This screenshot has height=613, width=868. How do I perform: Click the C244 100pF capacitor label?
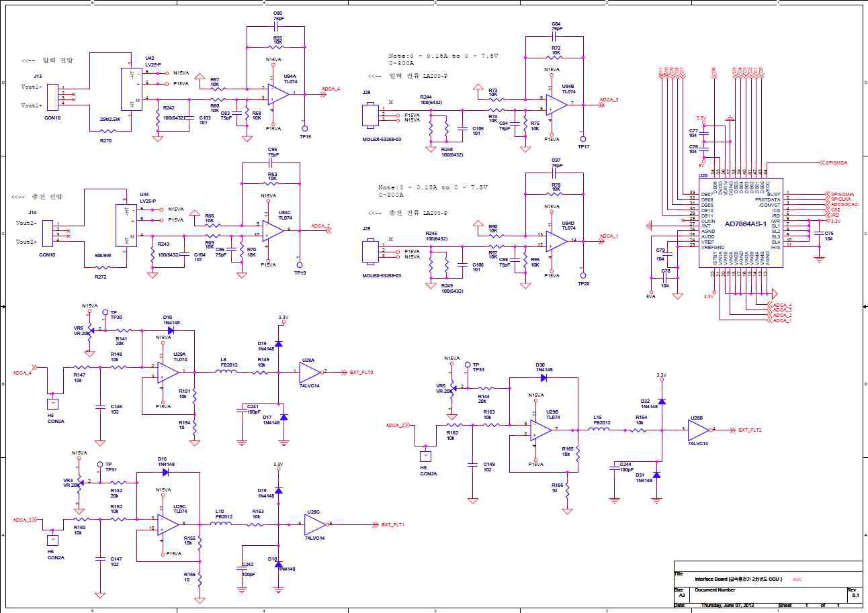pyautogui.click(x=625, y=467)
